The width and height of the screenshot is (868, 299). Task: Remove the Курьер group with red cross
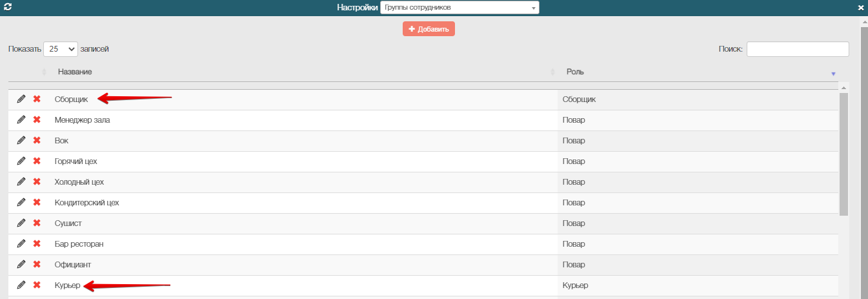[x=37, y=285]
